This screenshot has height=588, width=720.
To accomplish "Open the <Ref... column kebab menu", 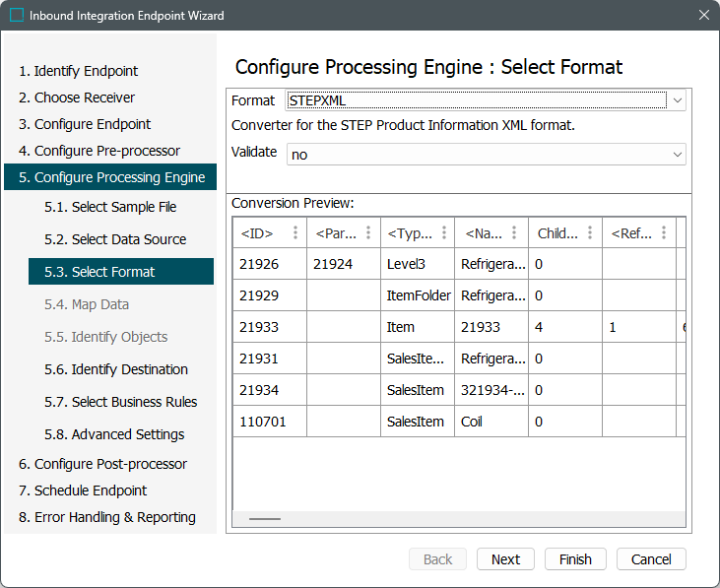I will click(x=663, y=233).
